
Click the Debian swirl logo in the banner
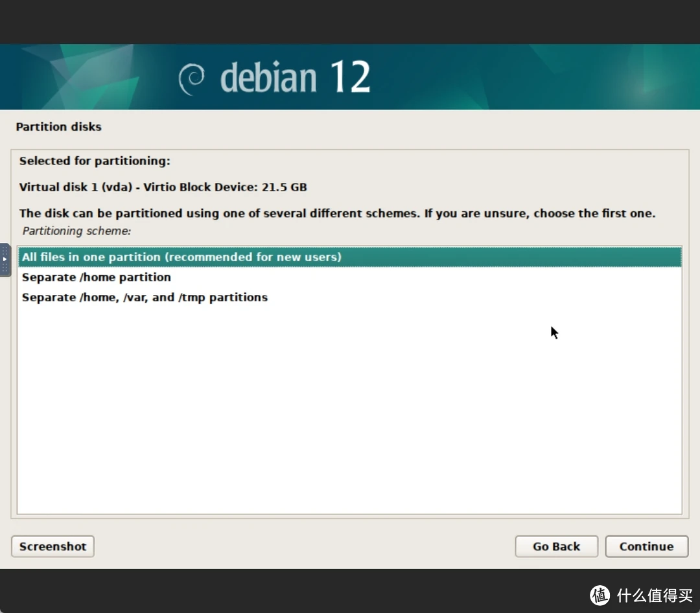point(191,76)
